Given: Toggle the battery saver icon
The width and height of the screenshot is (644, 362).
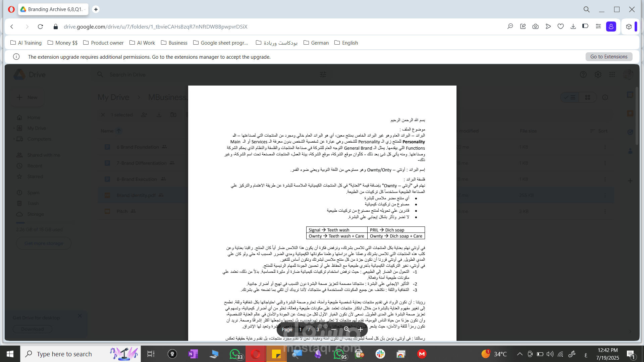Looking at the screenshot, I should coord(585,26).
